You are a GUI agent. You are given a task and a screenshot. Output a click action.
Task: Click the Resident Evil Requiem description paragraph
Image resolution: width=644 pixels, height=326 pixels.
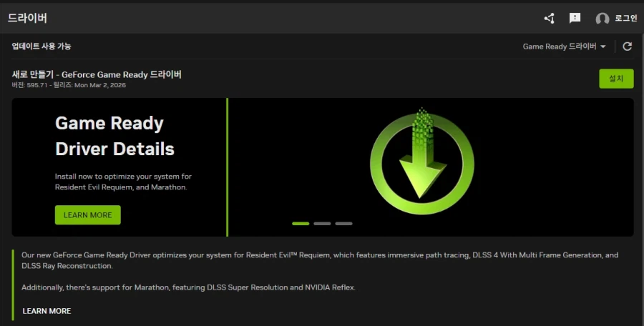coord(319,260)
